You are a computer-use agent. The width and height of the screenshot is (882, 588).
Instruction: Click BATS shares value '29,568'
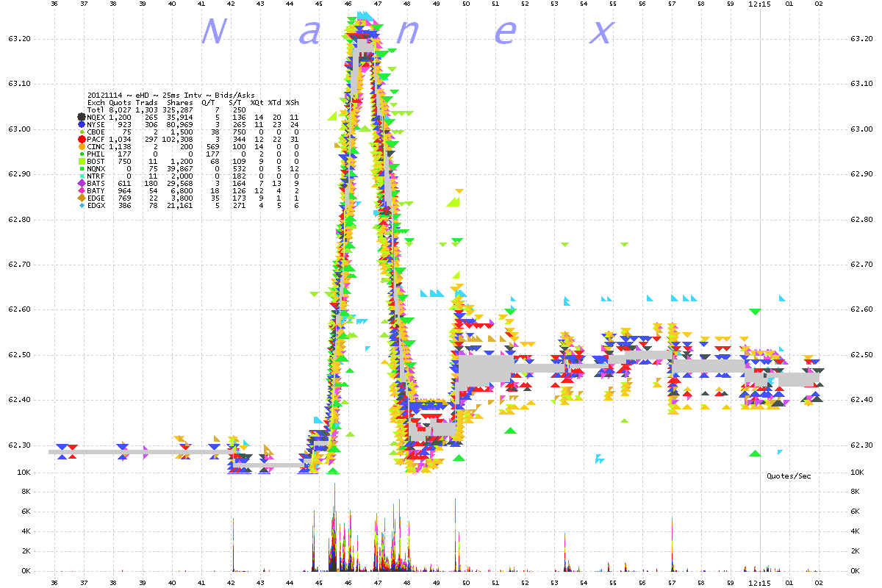click(x=180, y=184)
